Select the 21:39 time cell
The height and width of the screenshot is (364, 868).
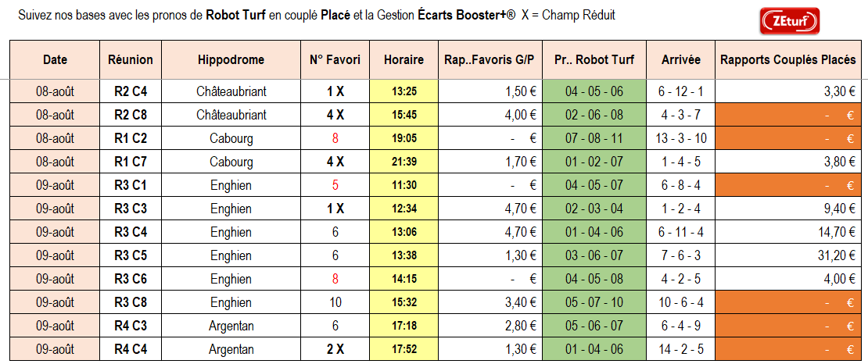(404, 162)
